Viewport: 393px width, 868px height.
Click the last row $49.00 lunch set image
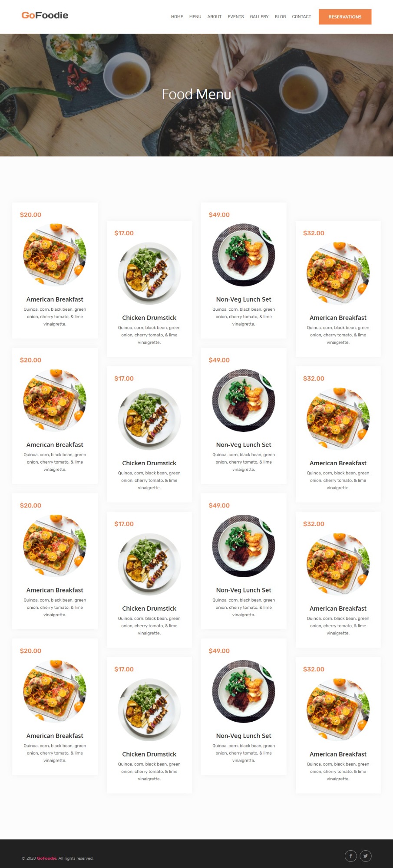click(244, 691)
